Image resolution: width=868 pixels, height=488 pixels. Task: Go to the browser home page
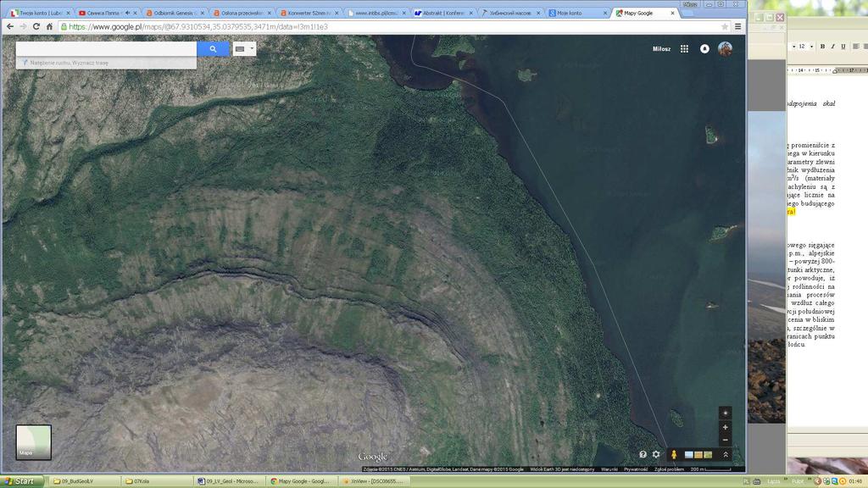click(49, 26)
